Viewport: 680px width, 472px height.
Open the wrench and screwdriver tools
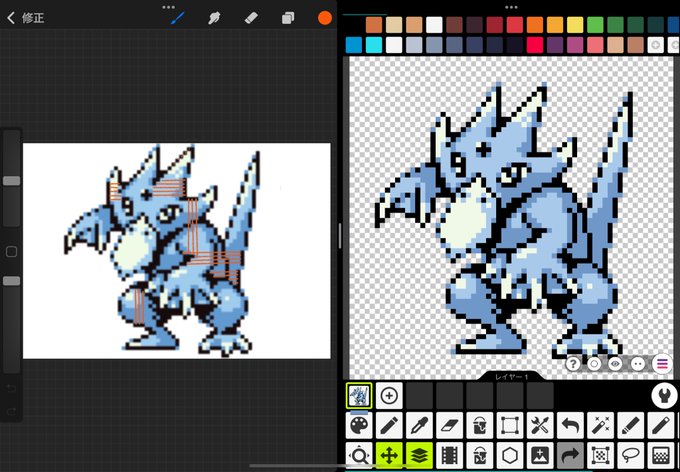540,425
